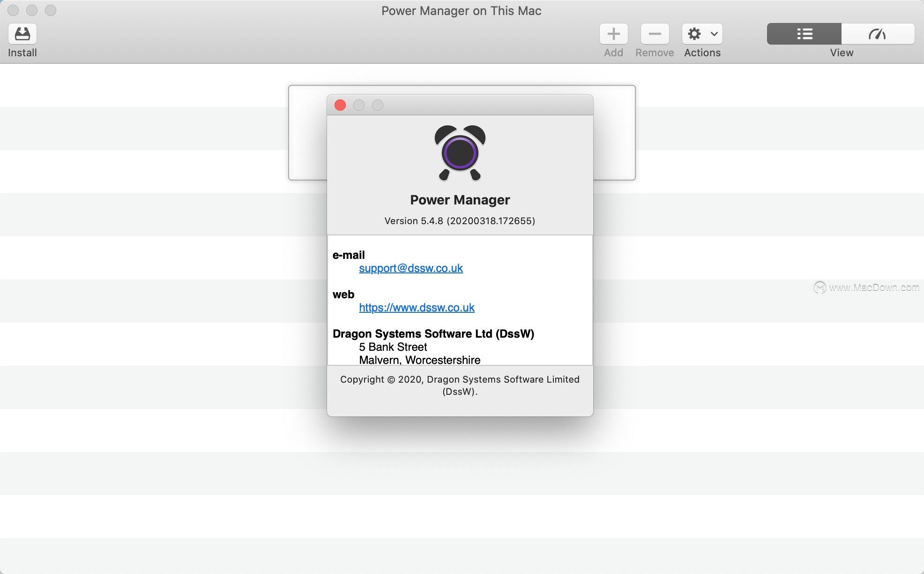Image resolution: width=924 pixels, height=574 pixels.
Task: Click the Remove minus button
Action: [x=655, y=34]
